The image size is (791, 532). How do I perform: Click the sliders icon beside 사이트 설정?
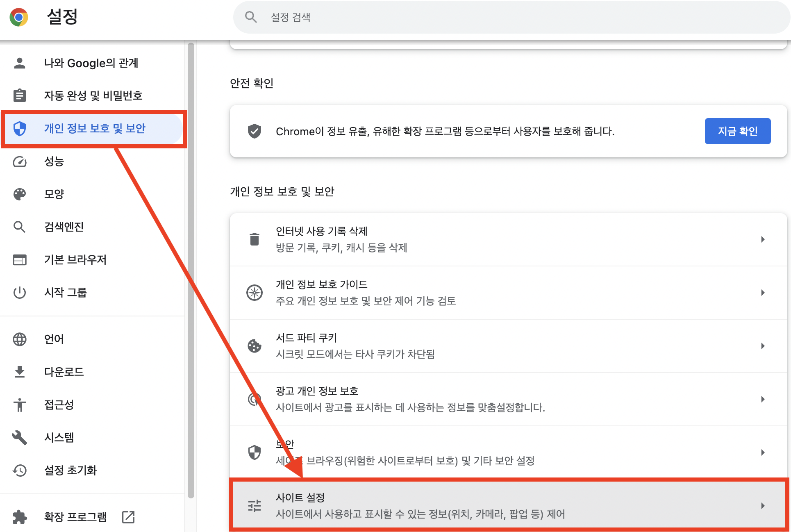[255, 505]
